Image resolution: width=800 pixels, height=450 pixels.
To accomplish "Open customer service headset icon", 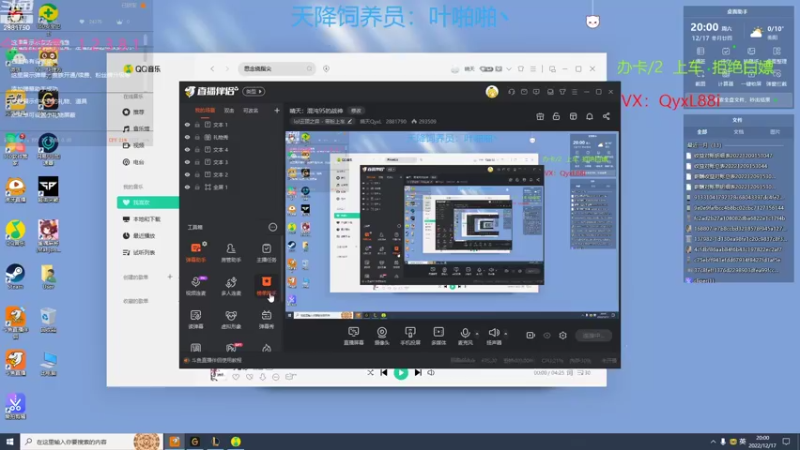I will coord(511,92).
